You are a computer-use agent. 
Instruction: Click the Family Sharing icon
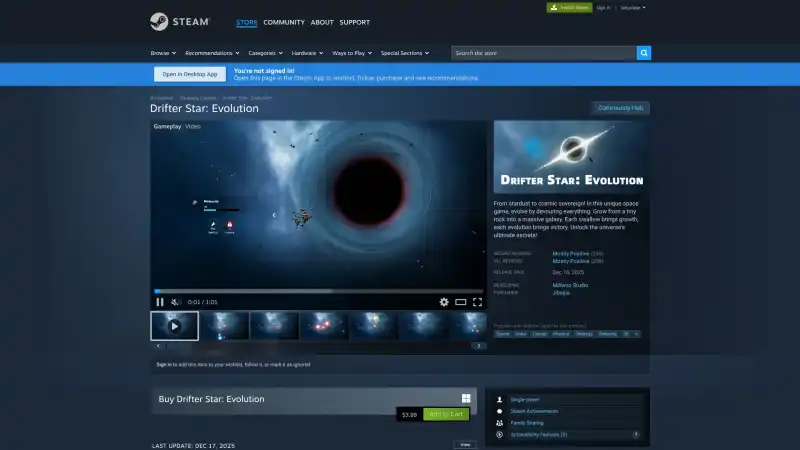499,423
